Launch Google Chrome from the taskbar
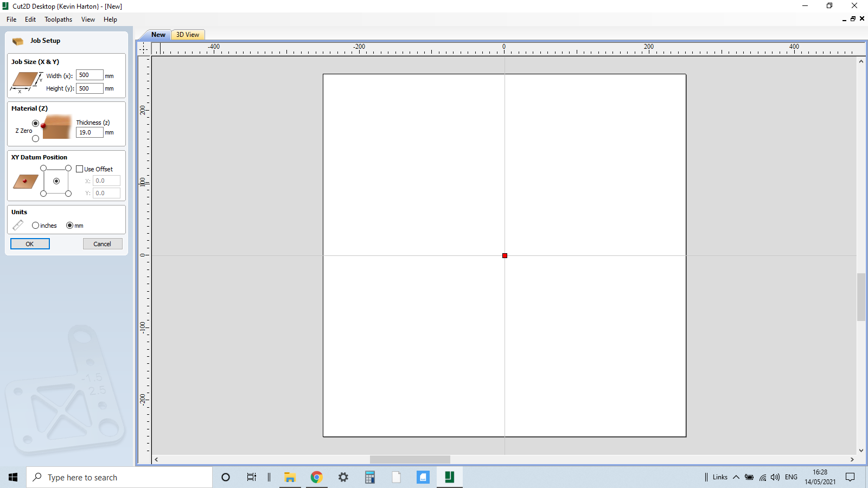The image size is (868, 488). coord(316,477)
